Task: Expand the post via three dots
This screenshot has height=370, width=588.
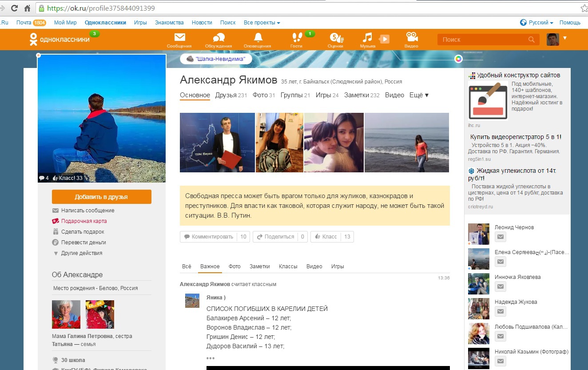Action: point(211,358)
